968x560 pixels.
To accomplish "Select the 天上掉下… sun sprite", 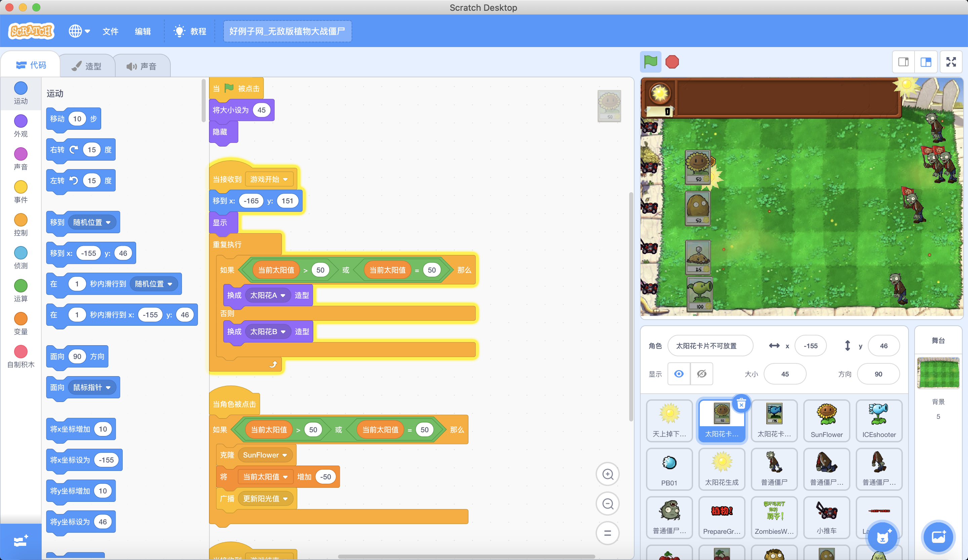I will click(669, 421).
